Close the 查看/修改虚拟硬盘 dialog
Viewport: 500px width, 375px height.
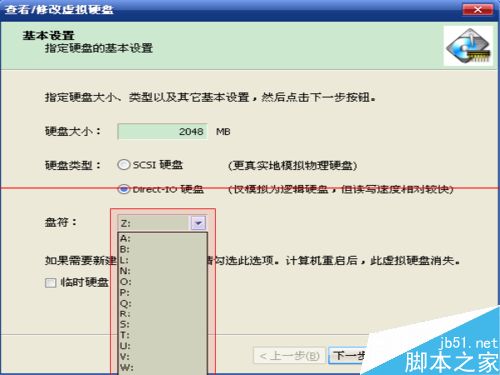pos(478,9)
